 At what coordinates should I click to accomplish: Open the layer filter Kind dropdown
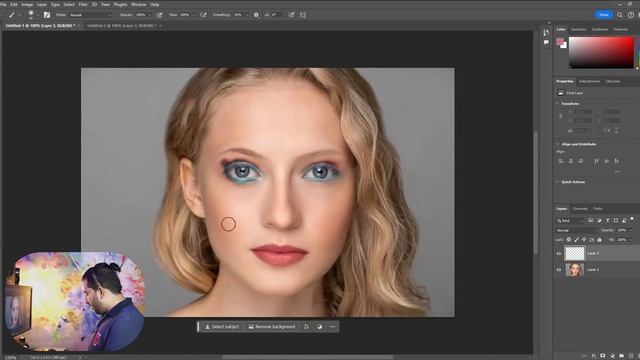[x=570, y=220]
